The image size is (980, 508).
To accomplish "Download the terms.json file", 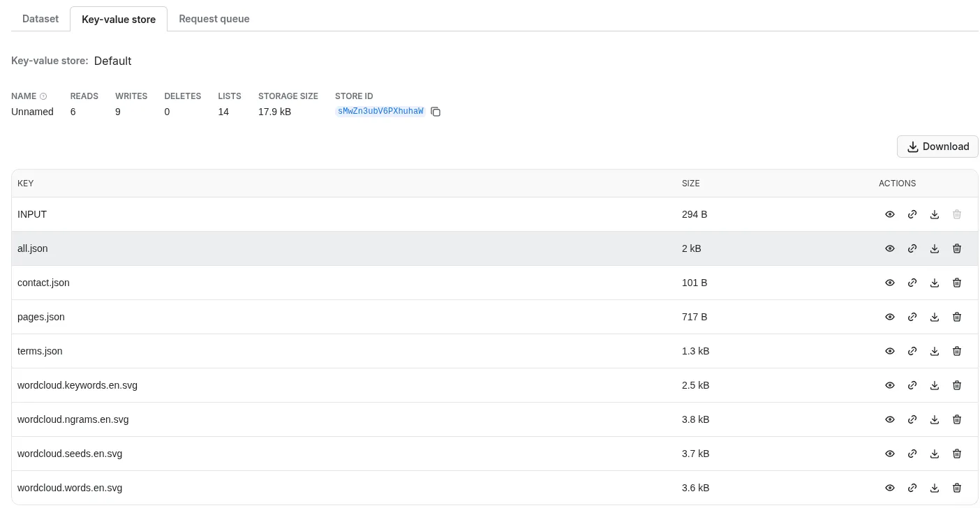I will [934, 351].
